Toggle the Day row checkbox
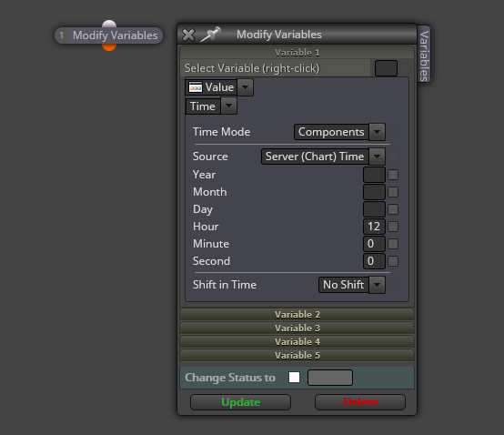Viewport: 504px width, 435px height. 393,209
